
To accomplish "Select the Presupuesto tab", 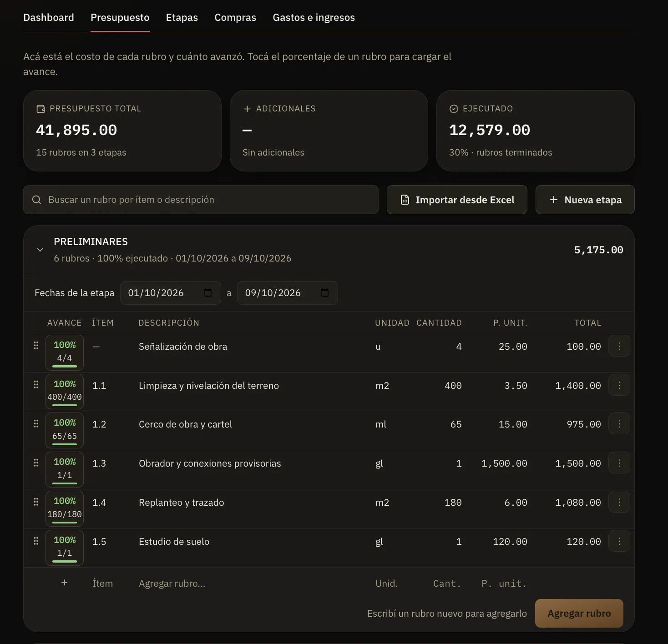I will 120,17.
